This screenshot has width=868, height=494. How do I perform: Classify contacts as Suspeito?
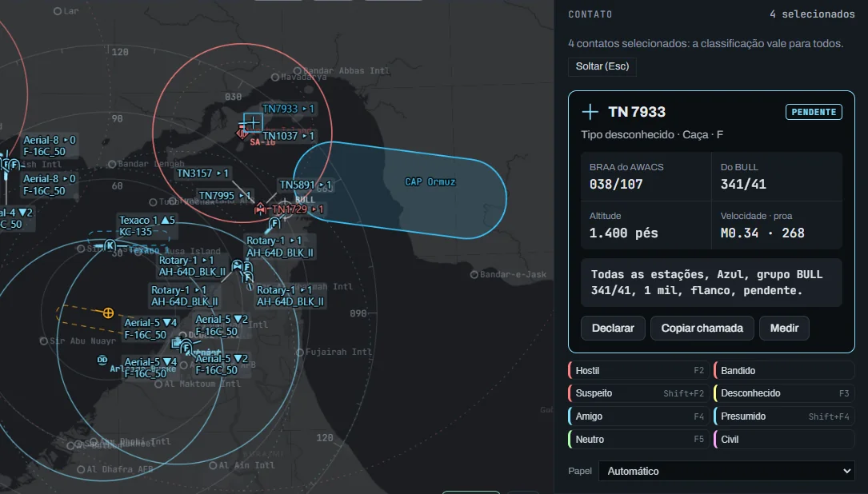point(639,393)
